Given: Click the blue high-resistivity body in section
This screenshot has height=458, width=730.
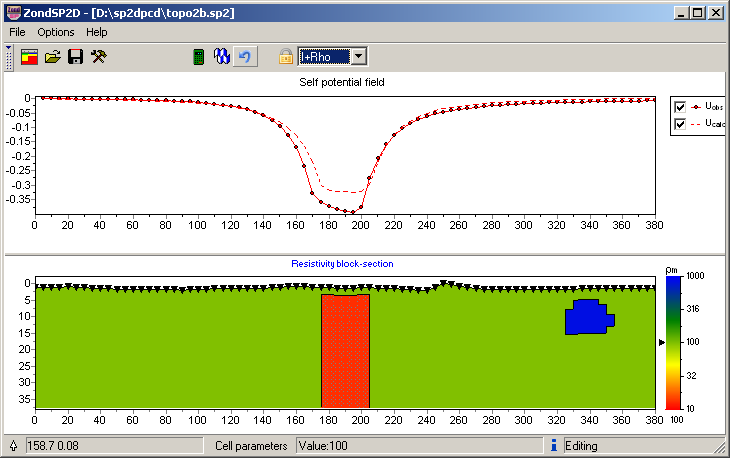Looking at the screenshot, I should pos(587,317).
